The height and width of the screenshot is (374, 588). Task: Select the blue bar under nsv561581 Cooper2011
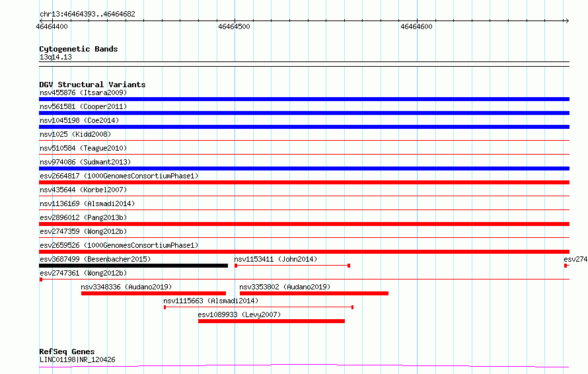click(304, 113)
